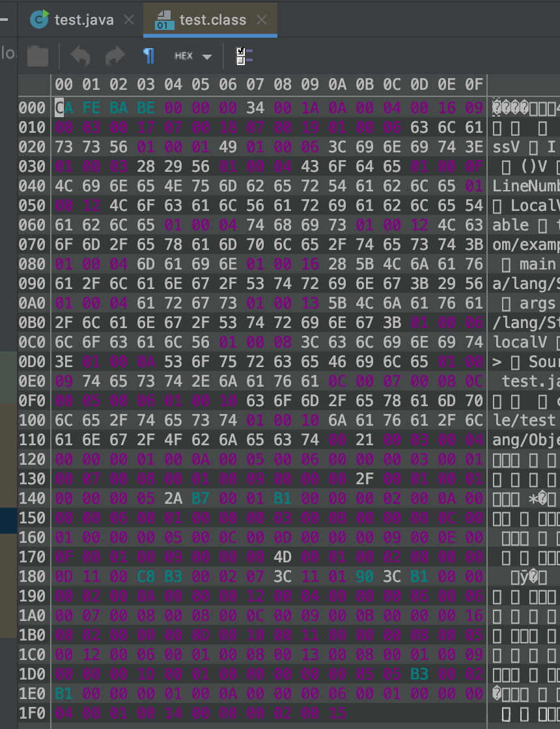Click the undo arrow icon
This screenshot has width=560, height=729.
tap(80, 57)
